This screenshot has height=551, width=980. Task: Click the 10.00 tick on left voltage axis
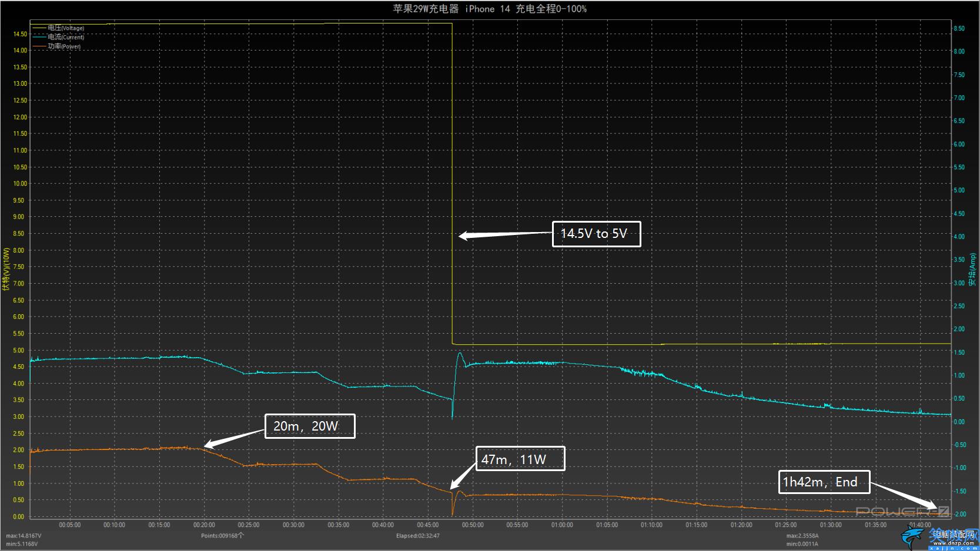20,184
